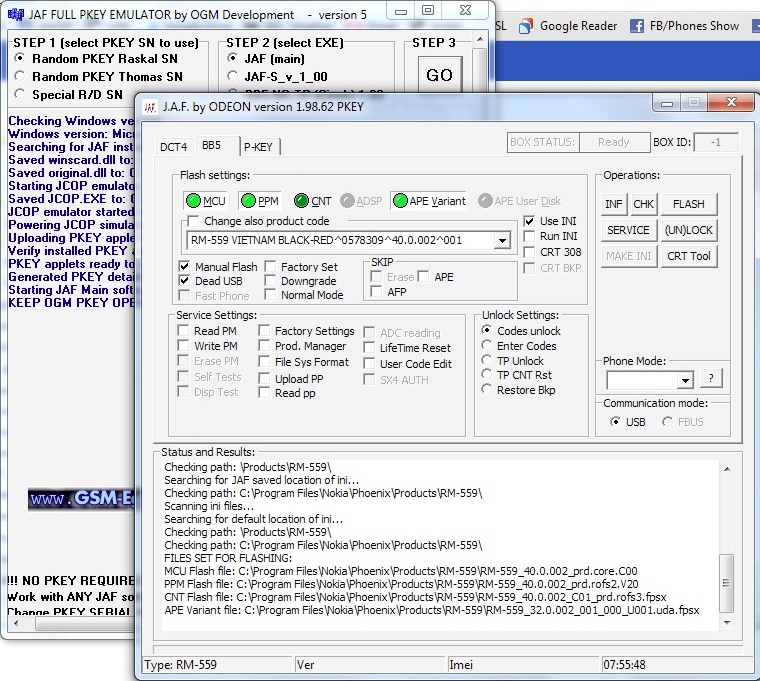The width and height of the screenshot is (760, 681).
Task: Check the Factory Settings service option
Action: (x=264, y=331)
